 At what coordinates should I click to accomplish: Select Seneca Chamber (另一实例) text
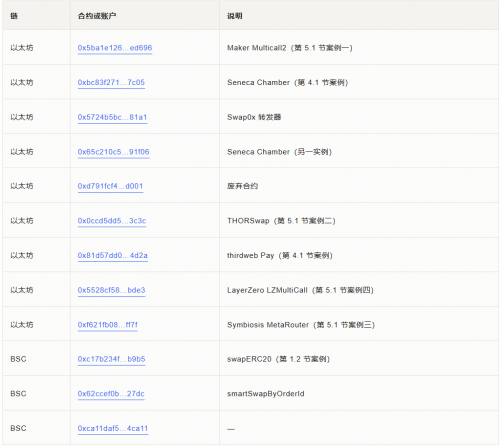279,152
